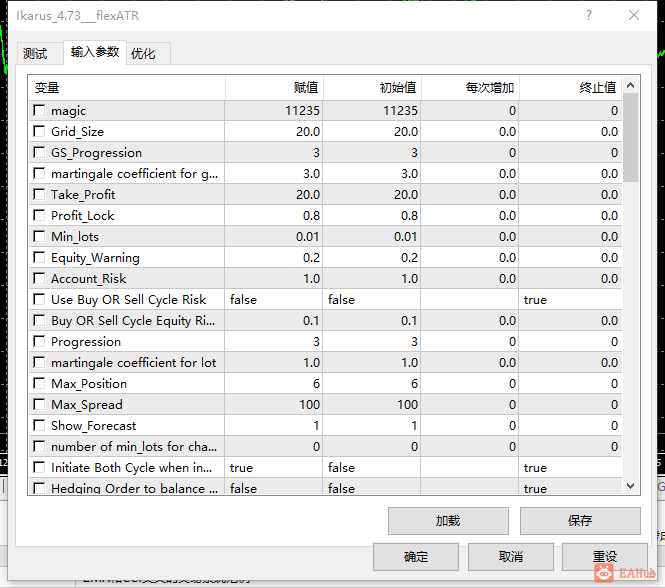Image resolution: width=665 pixels, height=588 pixels.
Task: Select Max_Spread 赋值 value 100
Action: coord(274,405)
